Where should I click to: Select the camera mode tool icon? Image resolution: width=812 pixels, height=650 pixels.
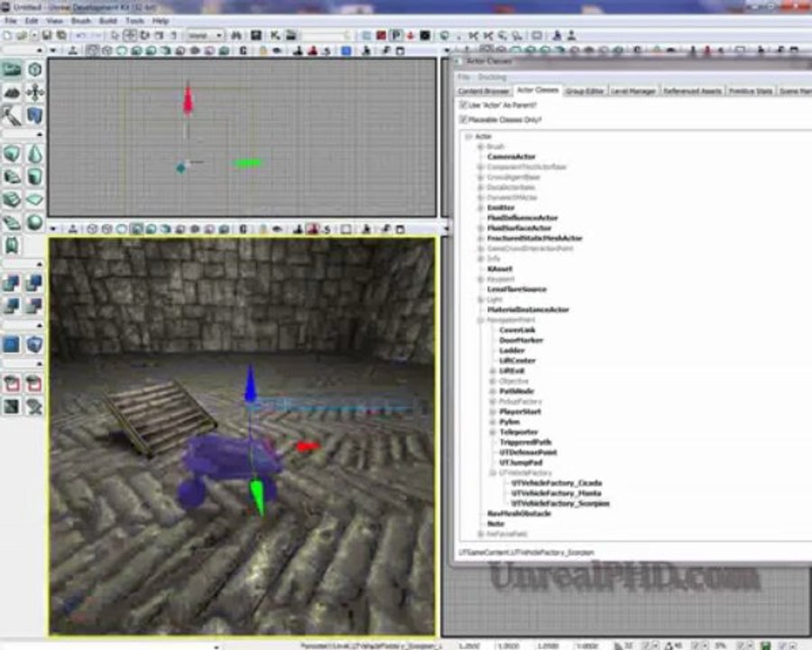click(12, 70)
